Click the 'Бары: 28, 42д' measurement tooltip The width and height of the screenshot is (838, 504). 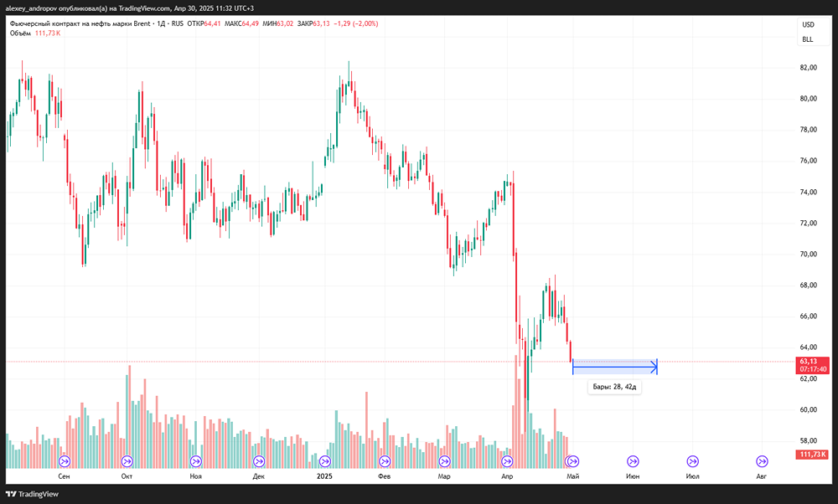coord(614,388)
